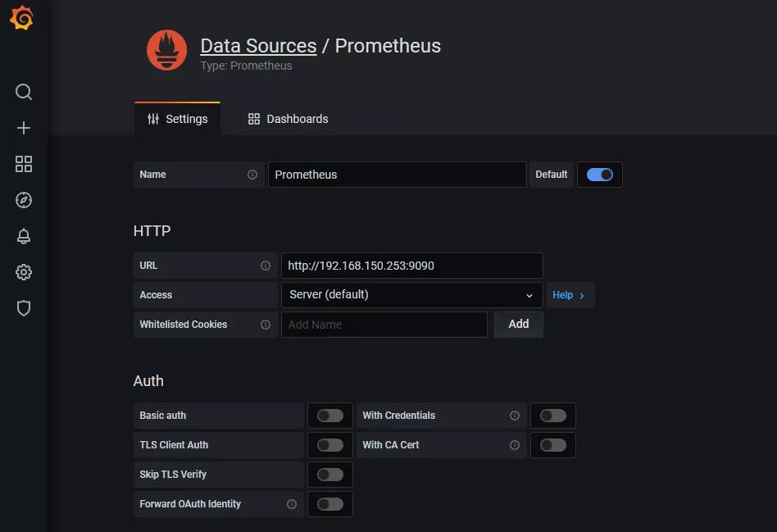Click the Type: Prometheus subtitle text
Screen dimensions: 777x532
coord(246,66)
